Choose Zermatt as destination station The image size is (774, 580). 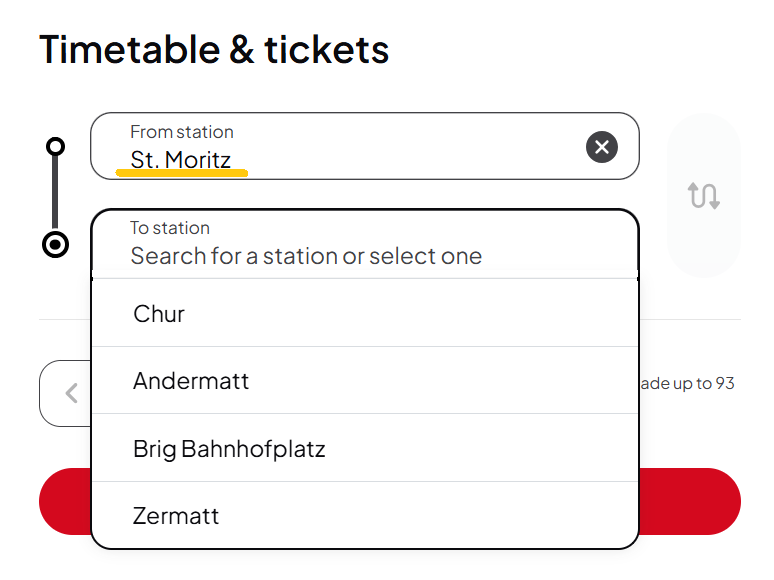point(365,515)
